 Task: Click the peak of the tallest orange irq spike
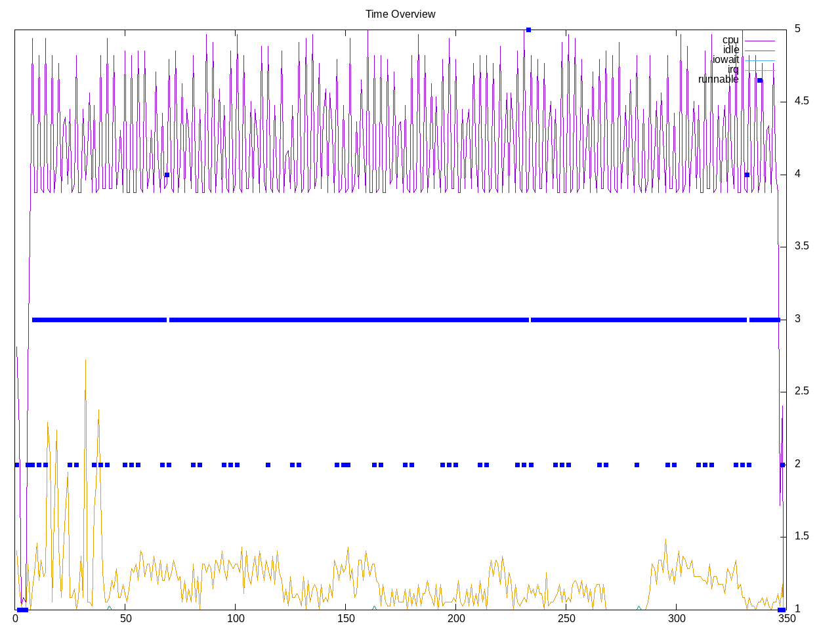[85, 360]
